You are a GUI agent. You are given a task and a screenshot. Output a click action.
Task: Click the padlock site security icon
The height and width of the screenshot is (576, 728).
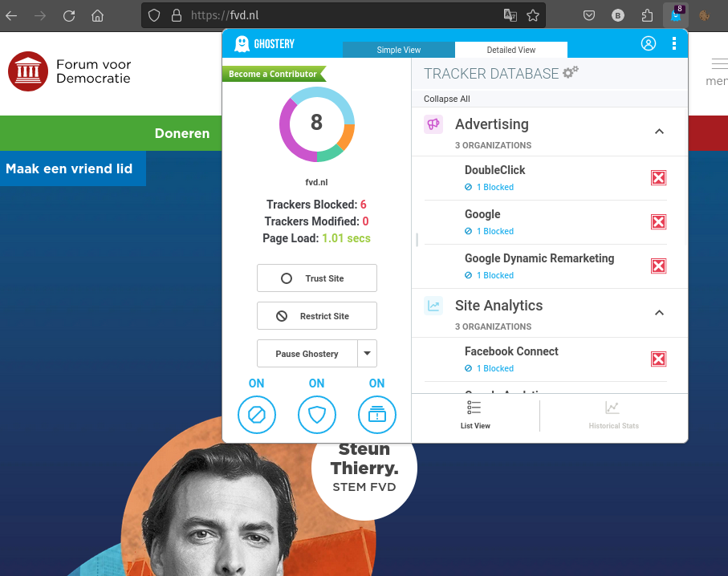pos(177,16)
